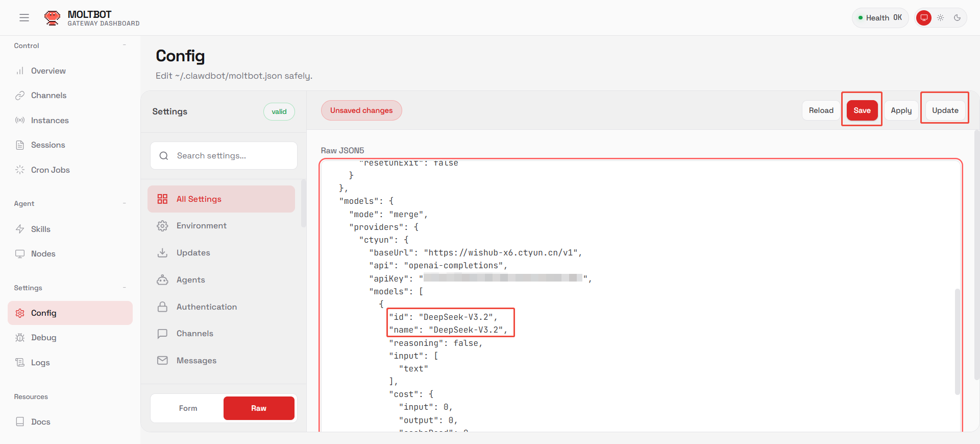Click the Moltbot lobster logo
The width and height of the screenshot is (980, 444).
coord(52,18)
